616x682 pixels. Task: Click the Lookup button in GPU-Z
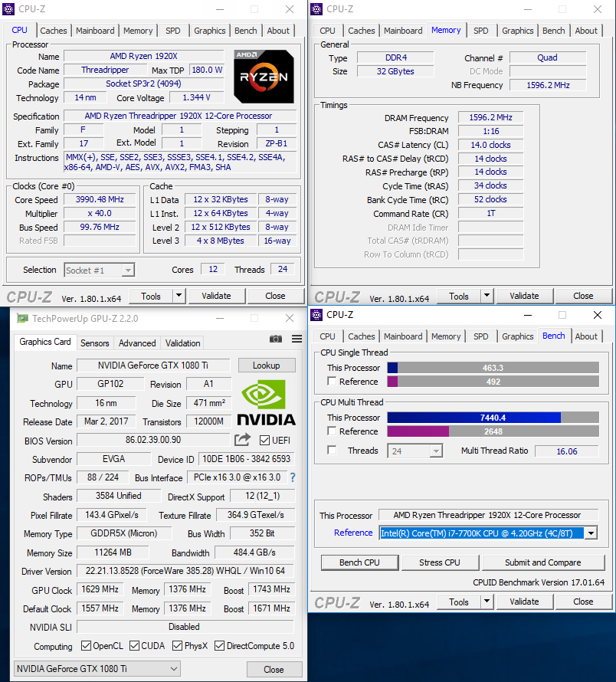tap(266, 366)
